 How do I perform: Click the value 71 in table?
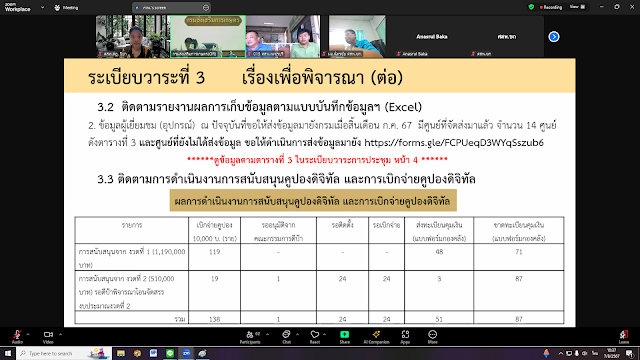click(x=518, y=252)
